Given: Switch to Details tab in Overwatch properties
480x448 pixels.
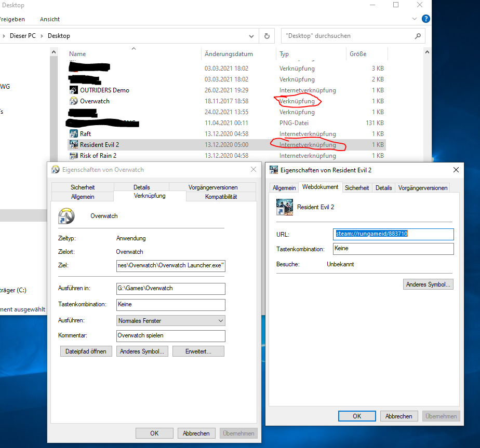Looking at the screenshot, I should 141,187.
